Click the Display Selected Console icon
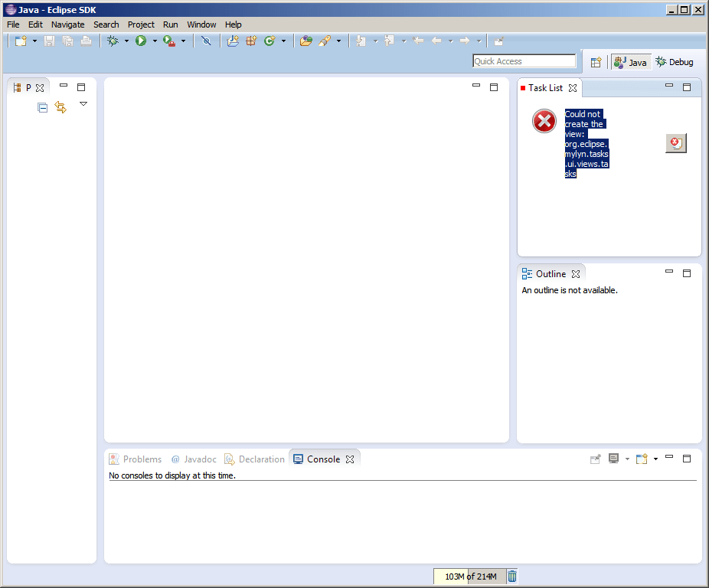Image resolution: width=709 pixels, height=588 pixels. click(613, 459)
